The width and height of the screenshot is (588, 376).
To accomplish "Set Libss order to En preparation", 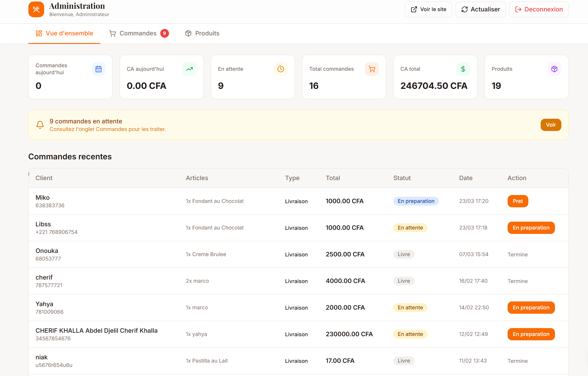I will [x=531, y=228].
